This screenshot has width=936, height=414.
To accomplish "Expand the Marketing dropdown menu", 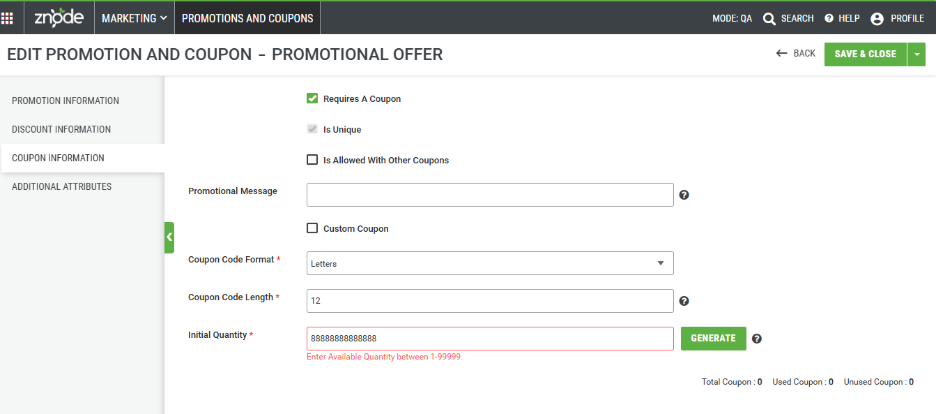I will tap(134, 18).
